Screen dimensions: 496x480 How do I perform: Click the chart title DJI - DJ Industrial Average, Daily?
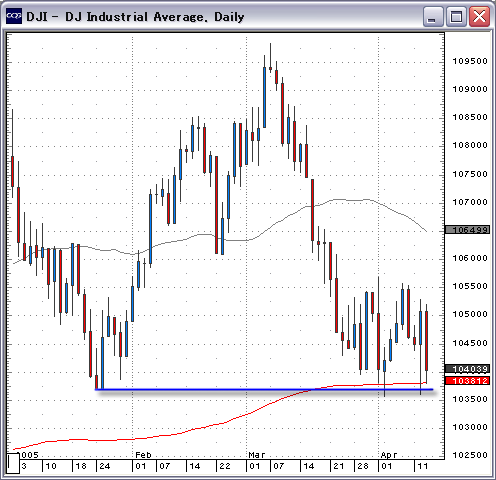pos(135,17)
